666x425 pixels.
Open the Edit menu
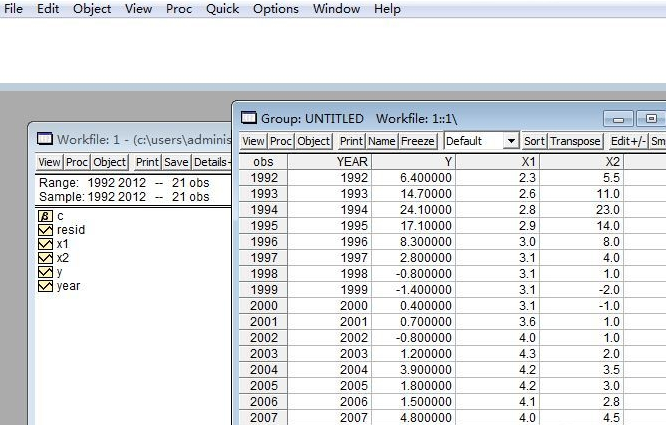[48, 8]
